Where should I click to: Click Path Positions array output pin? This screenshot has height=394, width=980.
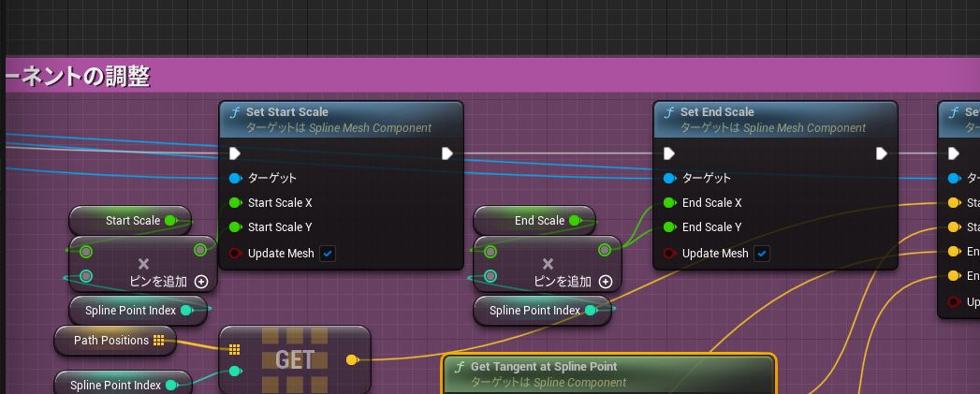(159, 341)
